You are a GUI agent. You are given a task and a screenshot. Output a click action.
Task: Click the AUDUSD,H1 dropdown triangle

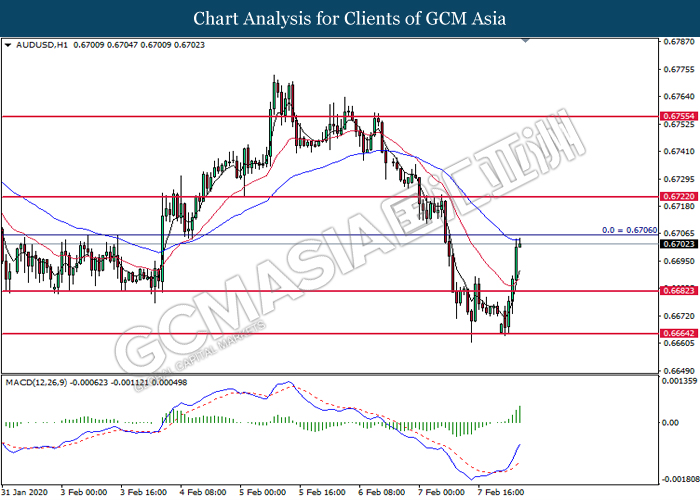click(x=8, y=45)
